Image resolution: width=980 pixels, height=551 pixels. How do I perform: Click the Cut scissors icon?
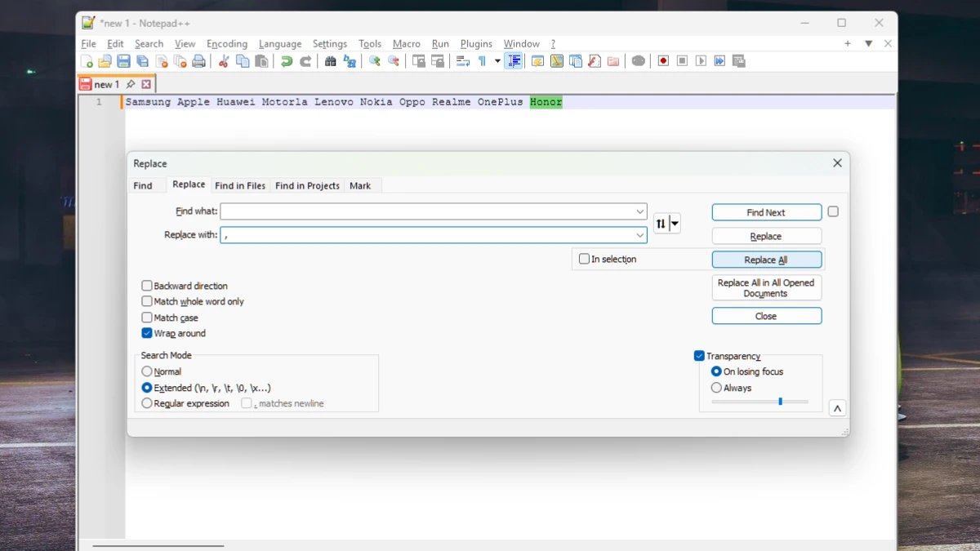(x=223, y=61)
